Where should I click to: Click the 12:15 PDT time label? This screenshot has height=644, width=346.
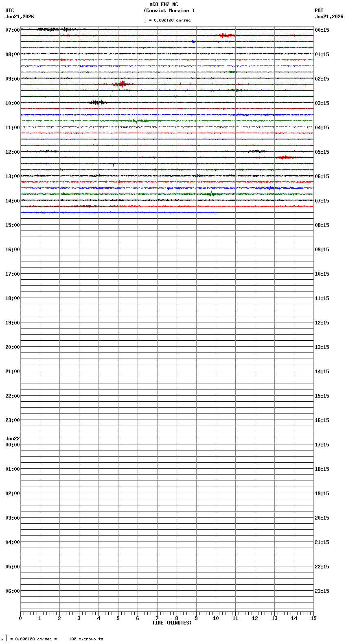coord(322,322)
